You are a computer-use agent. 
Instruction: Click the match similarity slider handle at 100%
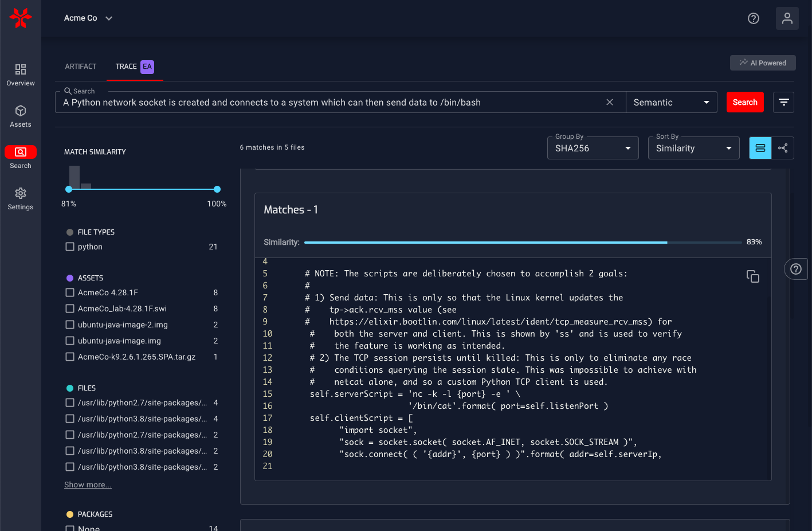click(217, 189)
